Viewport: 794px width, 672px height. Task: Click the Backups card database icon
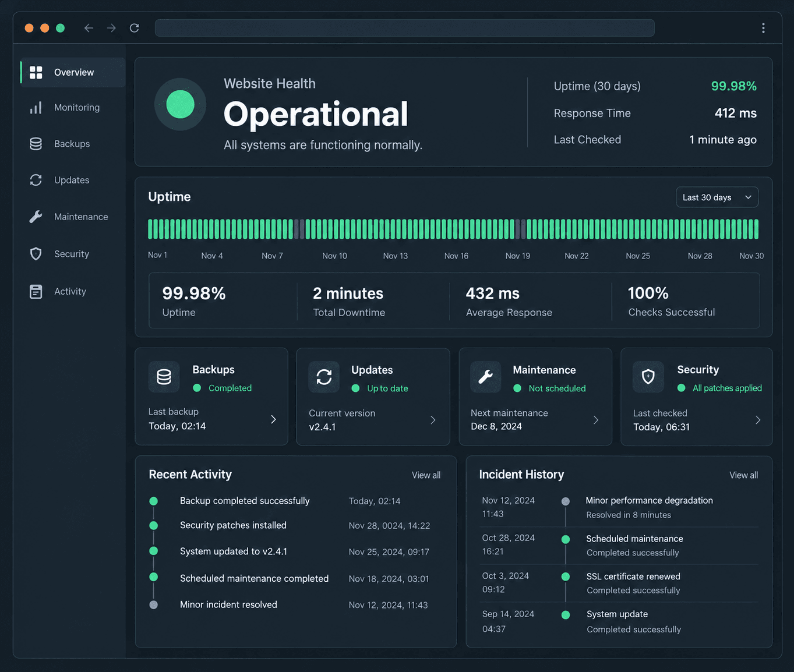click(x=164, y=377)
